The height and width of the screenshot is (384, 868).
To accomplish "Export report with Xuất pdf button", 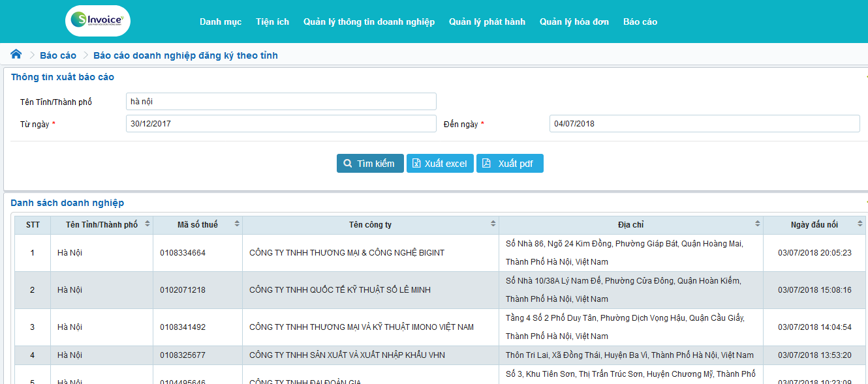I will pos(510,164).
